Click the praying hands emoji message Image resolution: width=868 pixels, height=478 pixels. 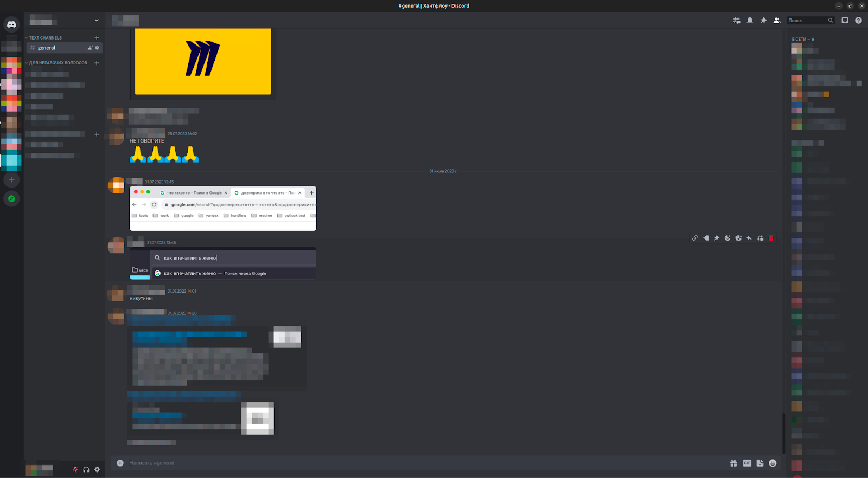(164, 154)
